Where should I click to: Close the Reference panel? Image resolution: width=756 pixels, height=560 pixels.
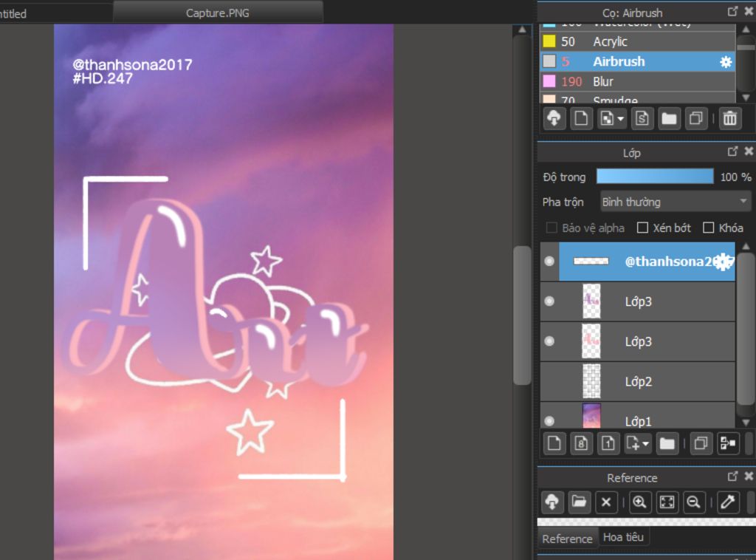point(749,477)
